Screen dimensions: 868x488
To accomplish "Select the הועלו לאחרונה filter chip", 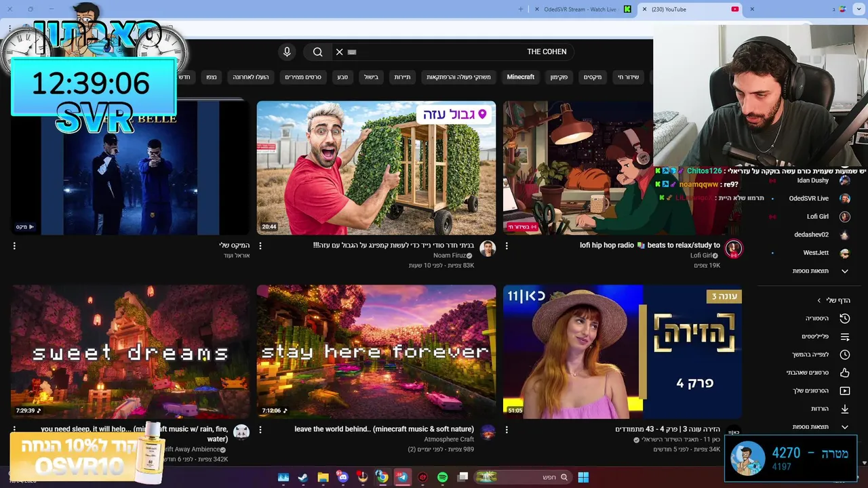I will tap(251, 77).
